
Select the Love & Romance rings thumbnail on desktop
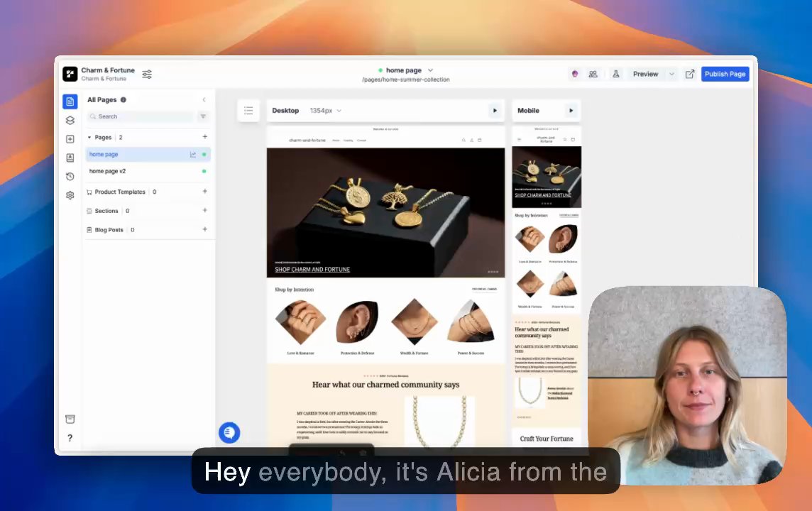coord(300,322)
